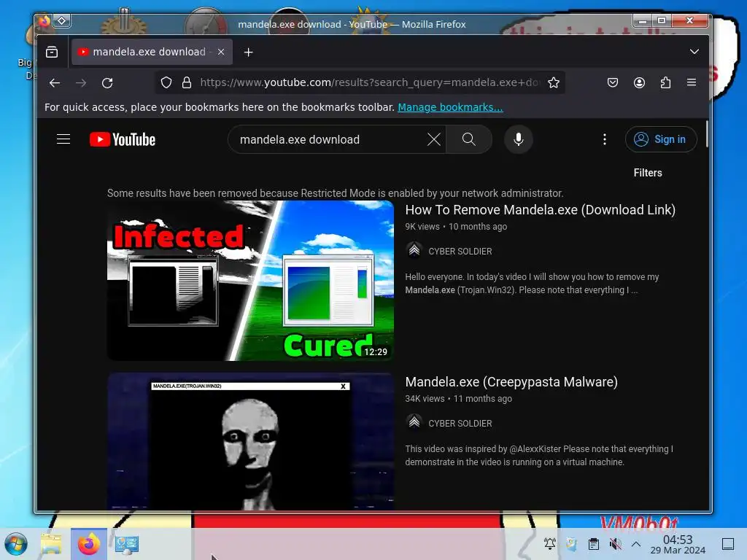Open file manager from the taskbar
The image size is (747, 560).
click(x=52, y=544)
